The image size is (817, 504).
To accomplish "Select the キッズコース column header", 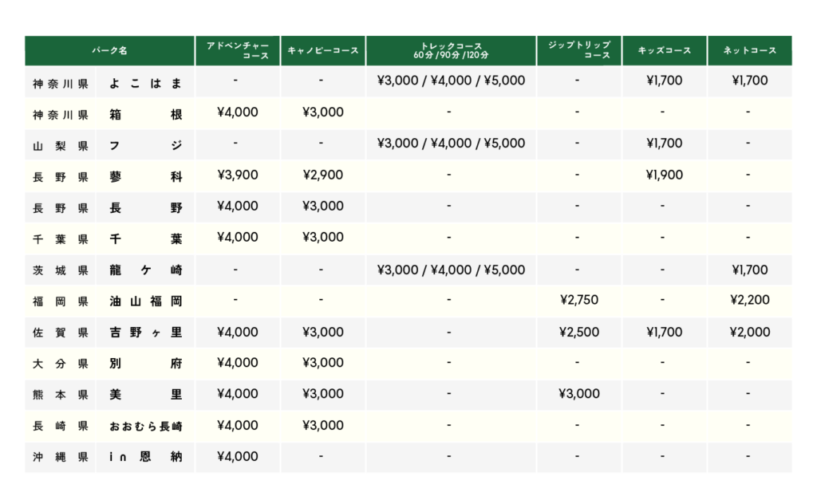I will 664,50.
